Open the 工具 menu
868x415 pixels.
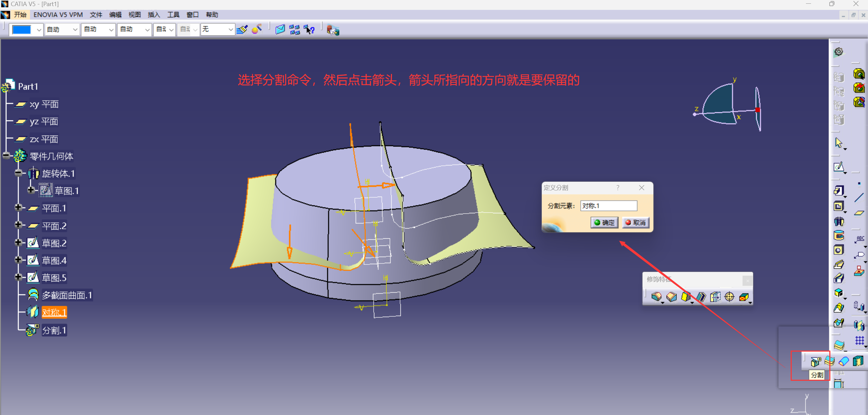pos(173,15)
